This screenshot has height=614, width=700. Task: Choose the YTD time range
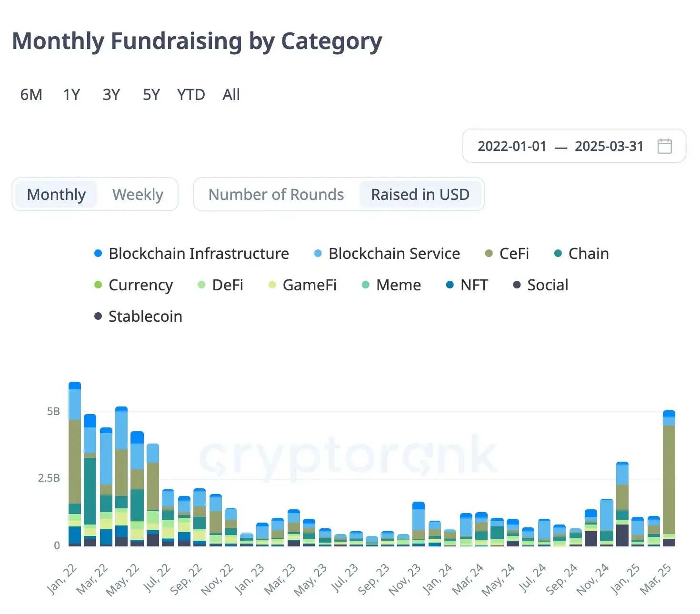(x=191, y=95)
